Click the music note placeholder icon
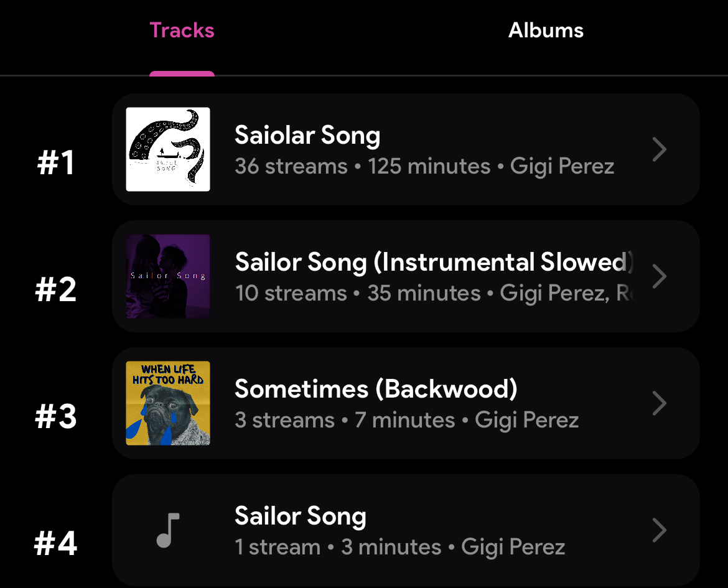The width and height of the screenshot is (728, 588). tap(167, 530)
